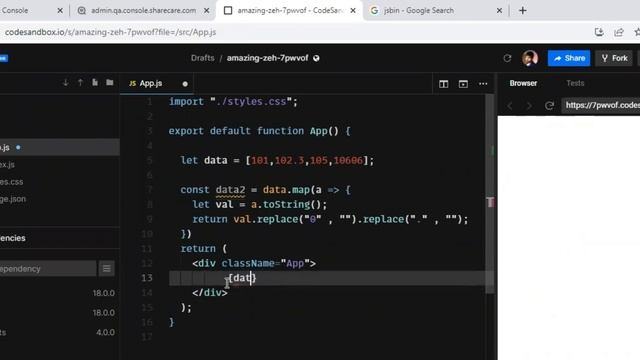The width and height of the screenshot is (640, 360).
Task: Click the install app icon in address bar
Action: point(599,32)
